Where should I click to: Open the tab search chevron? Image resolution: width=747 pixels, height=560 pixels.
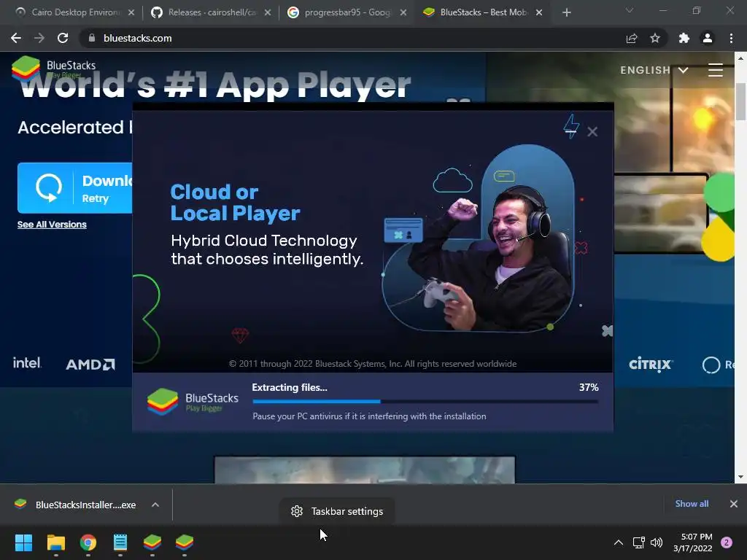630,10
